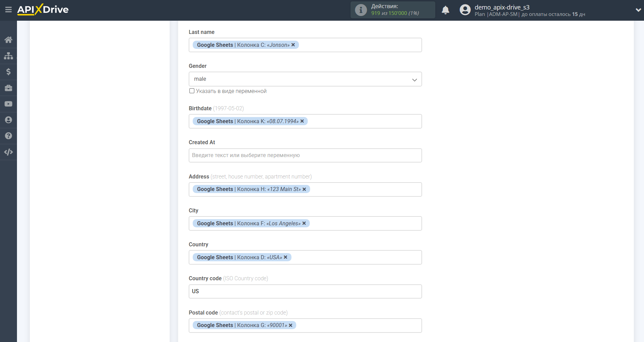Viewport: 644px width, 342px height.
Task: Remove Birthdate variable 08.07.1994 tag
Action: 302,121
